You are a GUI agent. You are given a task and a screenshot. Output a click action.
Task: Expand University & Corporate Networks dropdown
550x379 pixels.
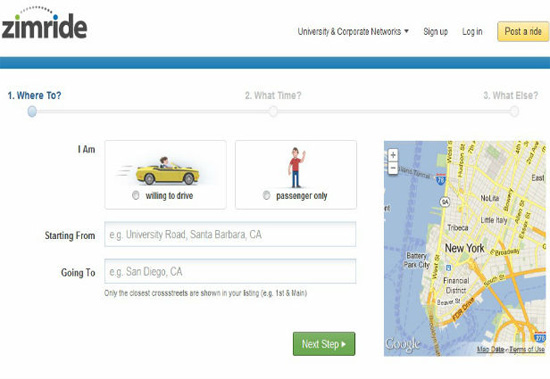point(353,32)
